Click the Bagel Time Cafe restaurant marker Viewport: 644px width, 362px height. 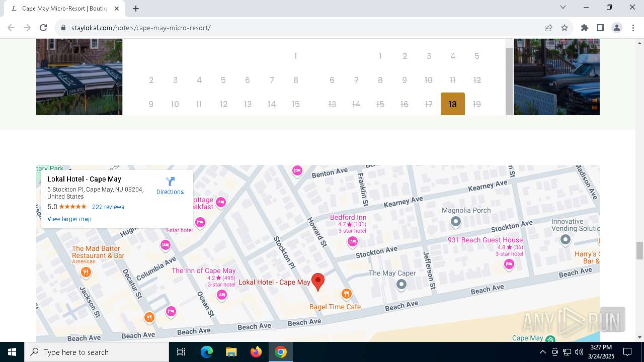pyautogui.click(x=346, y=294)
